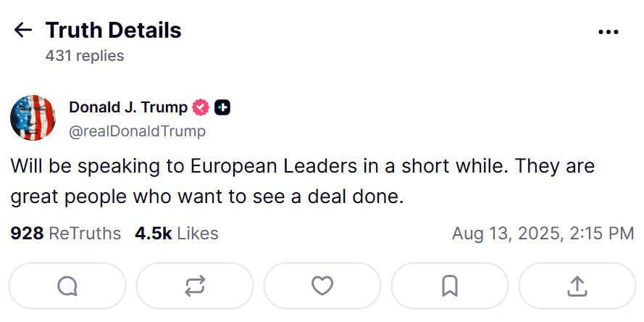Like the post with the heart button
644x322 pixels.
point(322,286)
